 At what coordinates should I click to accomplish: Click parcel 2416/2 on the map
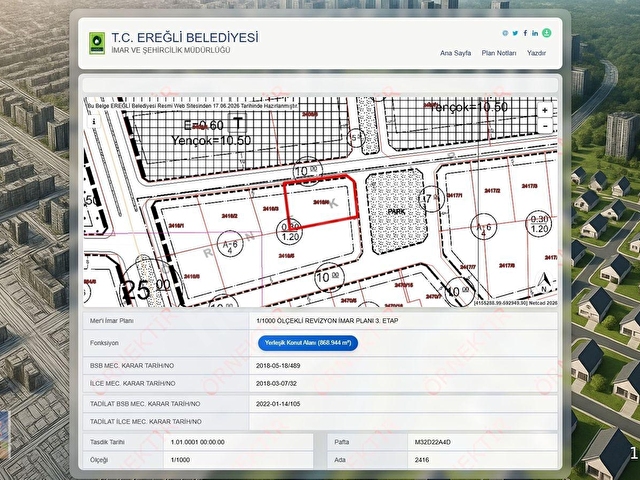229,216
